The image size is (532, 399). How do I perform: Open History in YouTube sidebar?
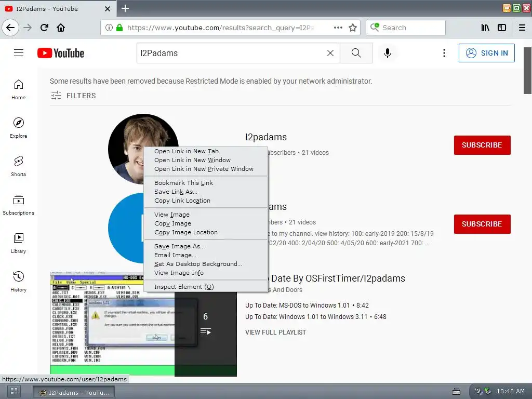[x=19, y=282]
